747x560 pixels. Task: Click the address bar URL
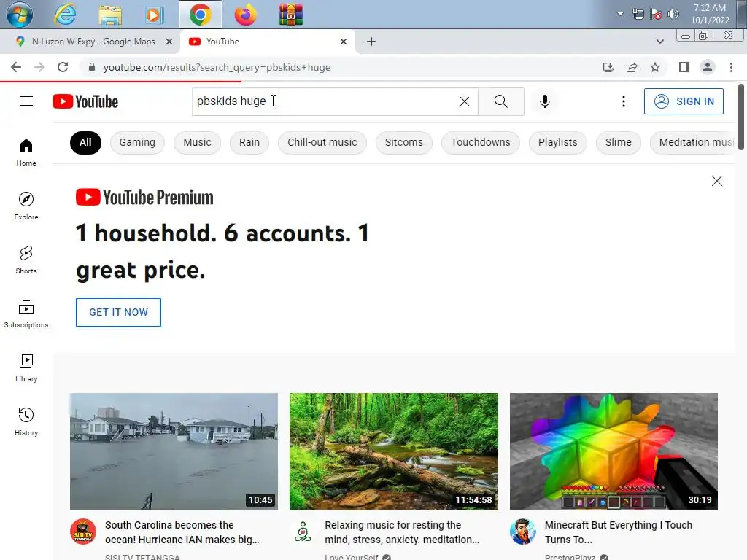(x=217, y=67)
